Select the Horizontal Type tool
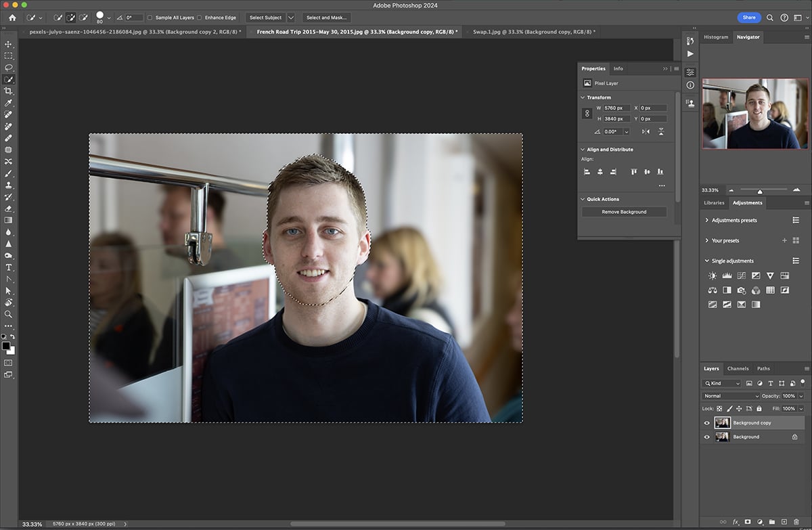 [x=9, y=267]
